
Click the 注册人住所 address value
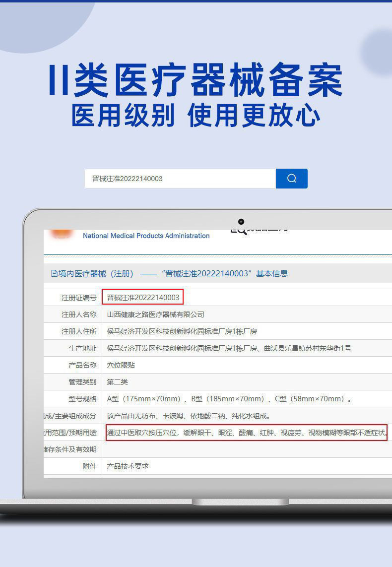click(x=182, y=331)
